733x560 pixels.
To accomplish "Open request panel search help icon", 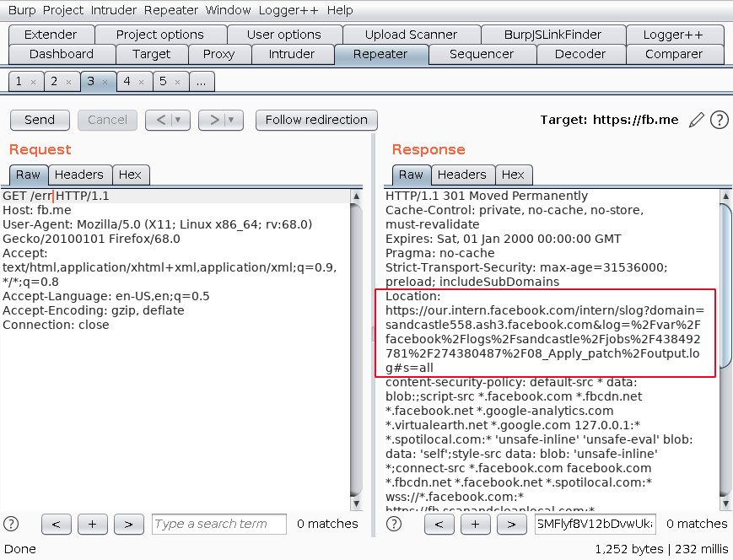I will pos(11,524).
